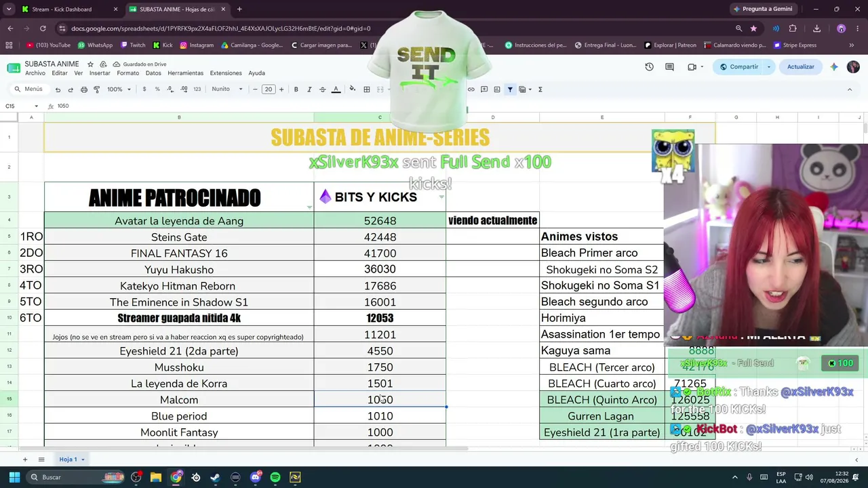The width and height of the screenshot is (868, 488).
Task: Expand the Compartir dropdown arrow
Action: pos(769,67)
